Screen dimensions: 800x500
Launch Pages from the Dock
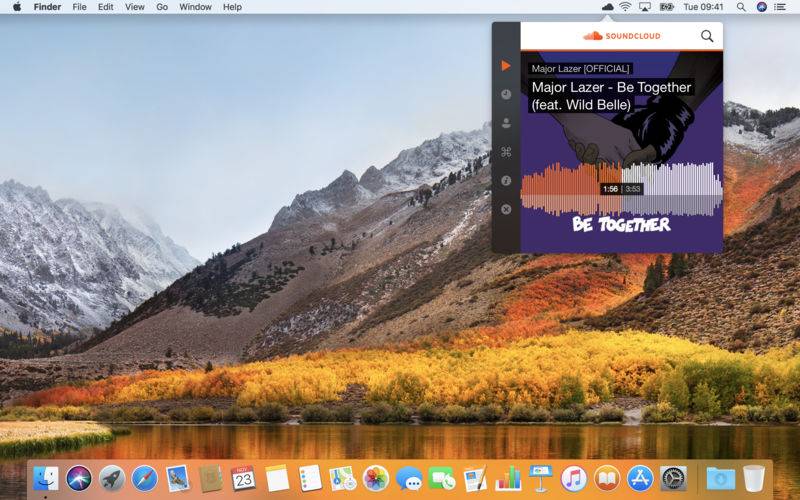pyautogui.click(x=475, y=479)
